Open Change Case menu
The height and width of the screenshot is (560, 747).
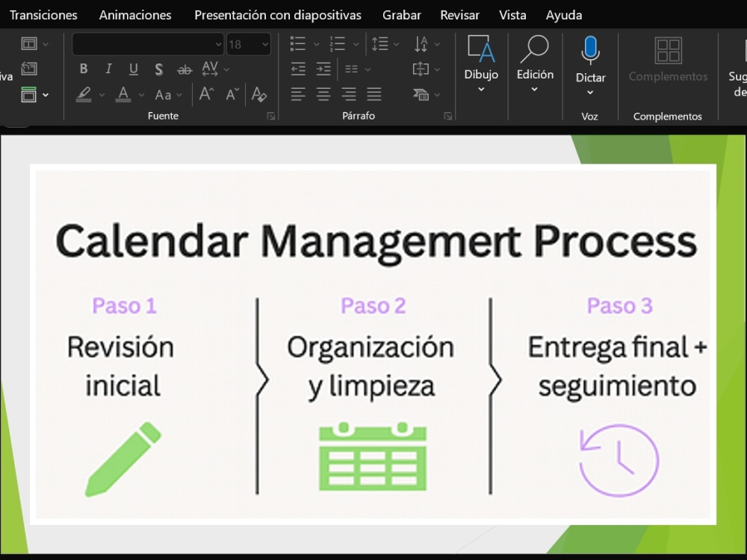(x=168, y=95)
